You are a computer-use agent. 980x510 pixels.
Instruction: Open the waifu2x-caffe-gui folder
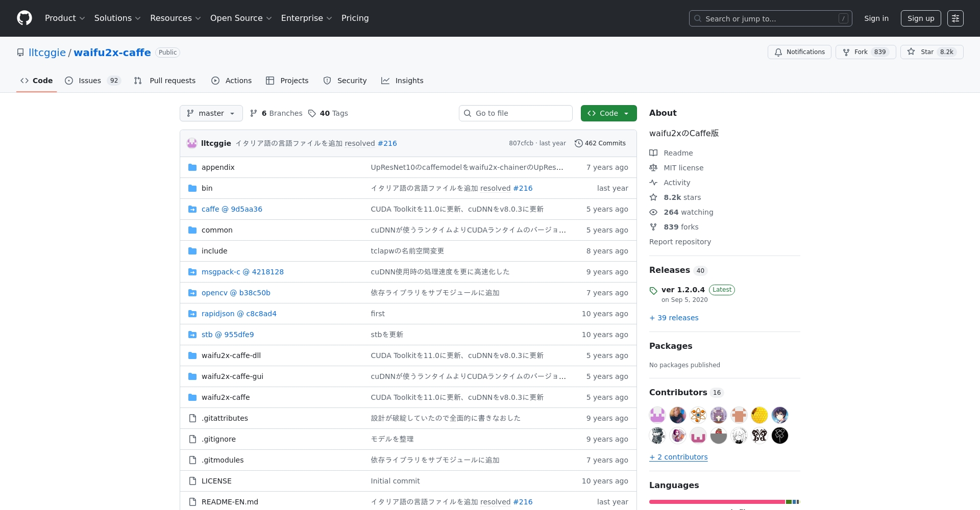pos(232,376)
